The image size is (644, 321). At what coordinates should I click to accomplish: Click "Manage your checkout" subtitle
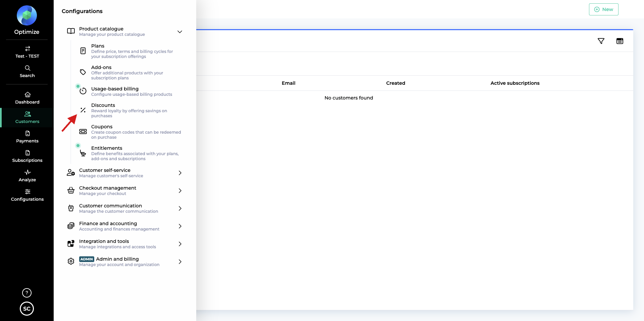(x=103, y=194)
